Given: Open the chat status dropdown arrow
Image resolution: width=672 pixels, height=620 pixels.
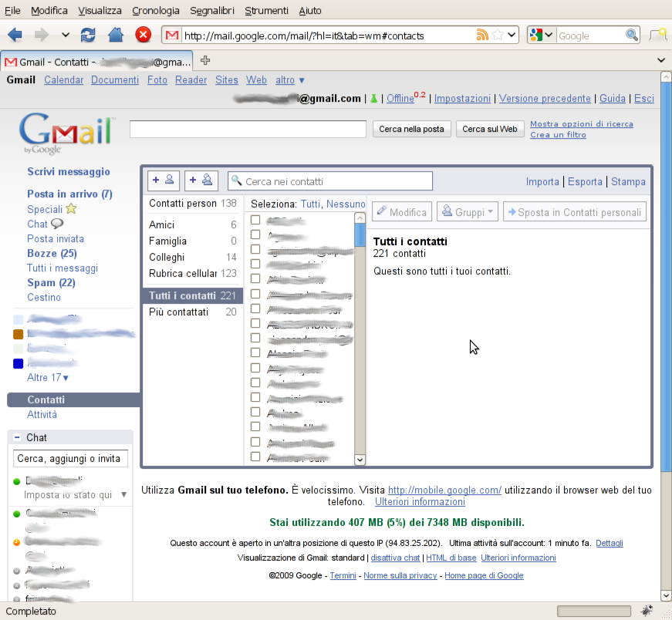Looking at the screenshot, I should coord(124,494).
